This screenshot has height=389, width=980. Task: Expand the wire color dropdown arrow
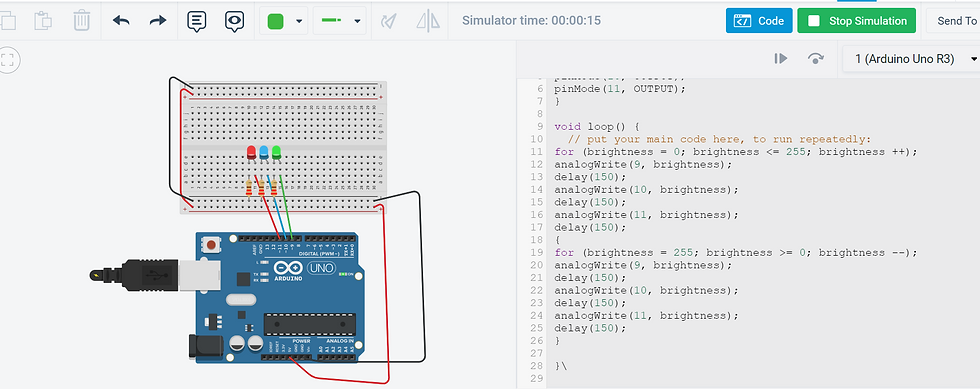pyautogui.click(x=299, y=21)
